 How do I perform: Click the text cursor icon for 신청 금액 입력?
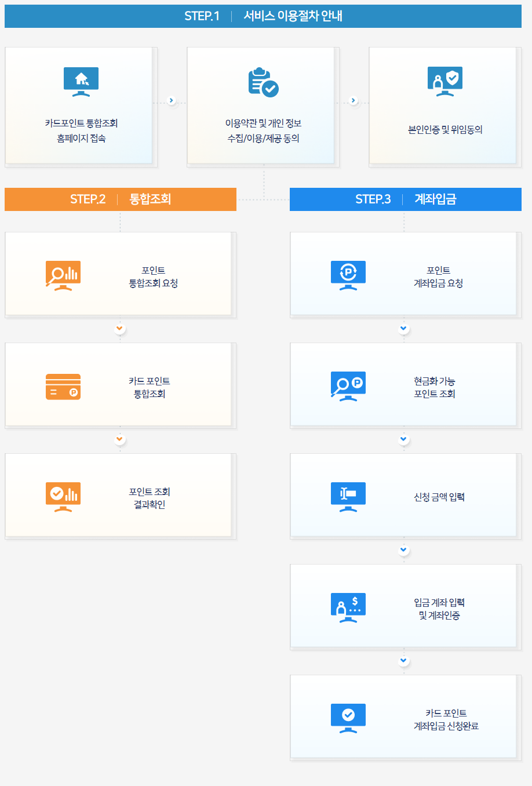348,497
